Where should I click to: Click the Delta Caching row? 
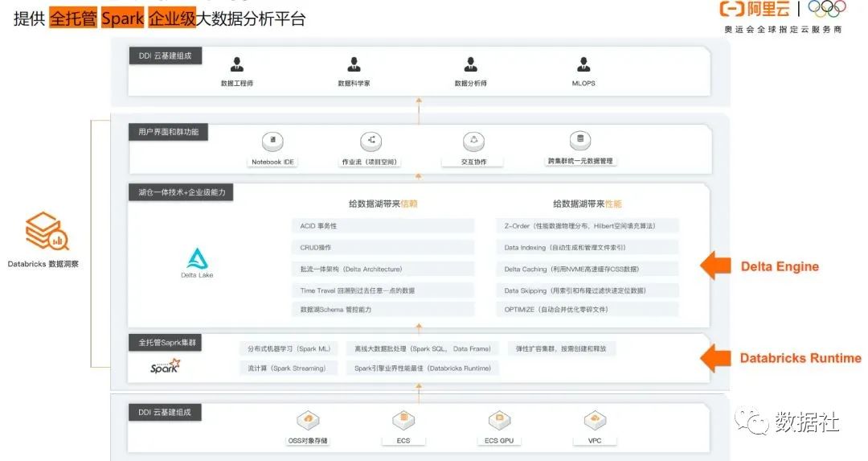(x=588, y=270)
